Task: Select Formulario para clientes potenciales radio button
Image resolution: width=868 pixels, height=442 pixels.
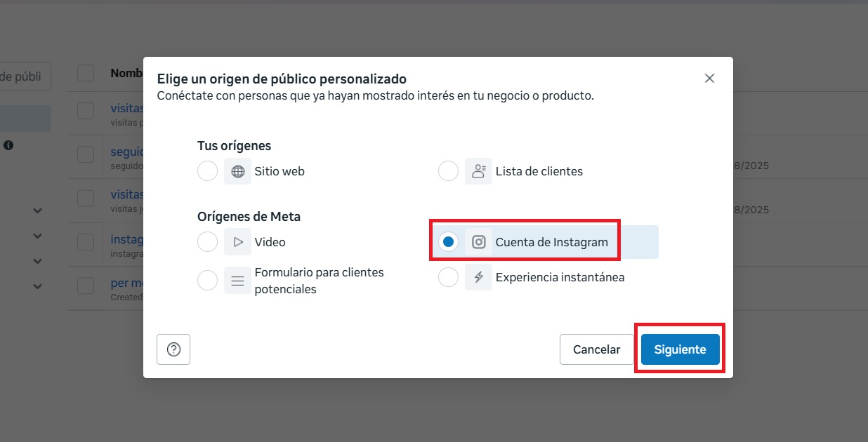Action: (207, 281)
